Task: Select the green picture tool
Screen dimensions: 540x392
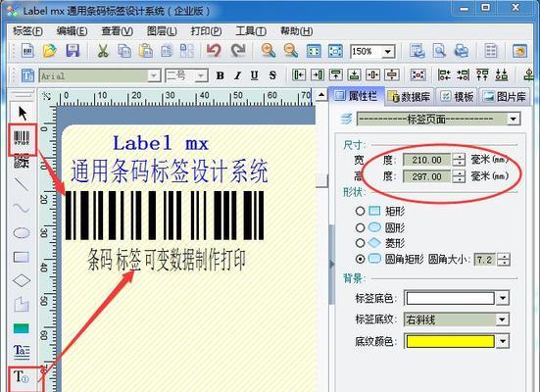Action: coord(22,328)
